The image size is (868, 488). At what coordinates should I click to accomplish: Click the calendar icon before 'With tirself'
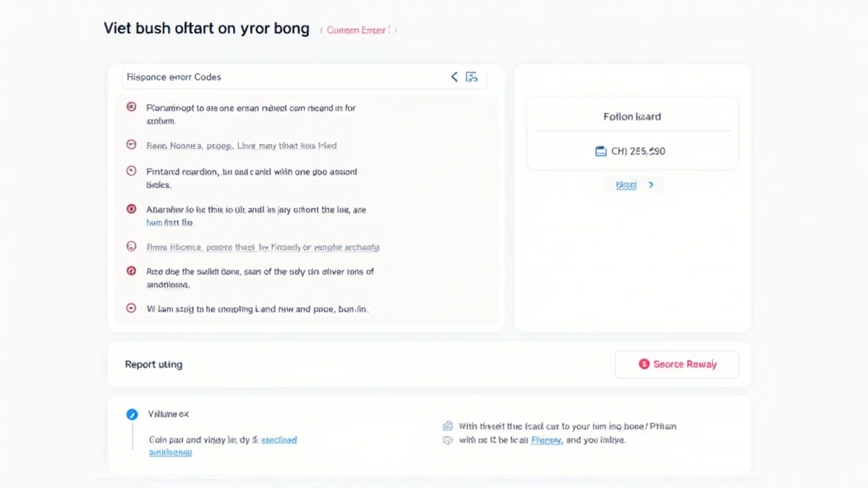(x=448, y=426)
